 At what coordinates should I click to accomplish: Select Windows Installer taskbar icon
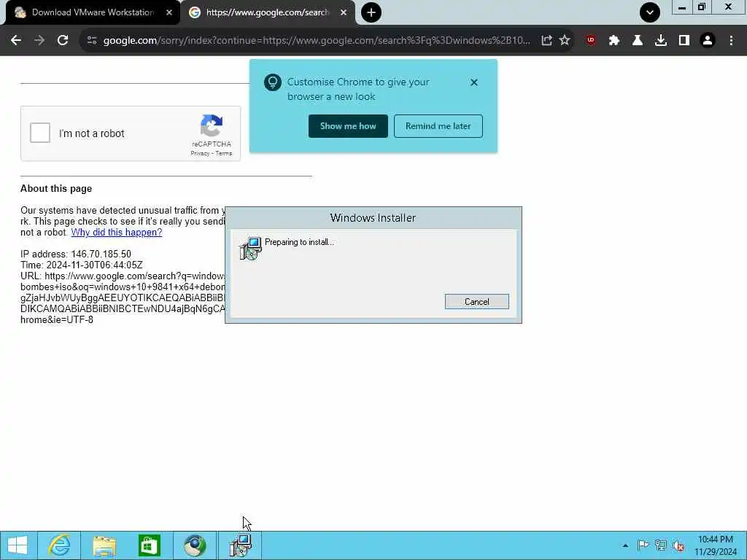point(239,545)
